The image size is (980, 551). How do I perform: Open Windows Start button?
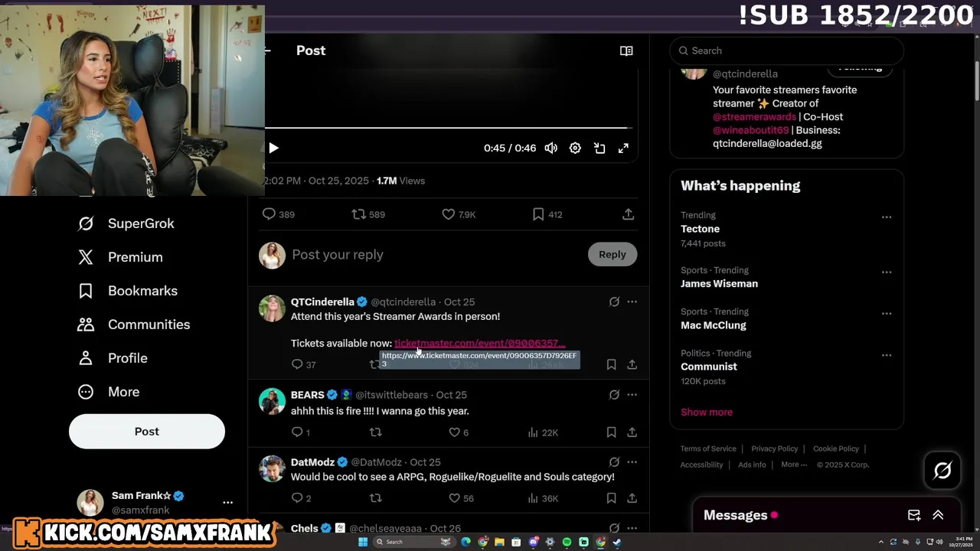pyautogui.click(x=363, y=542)
